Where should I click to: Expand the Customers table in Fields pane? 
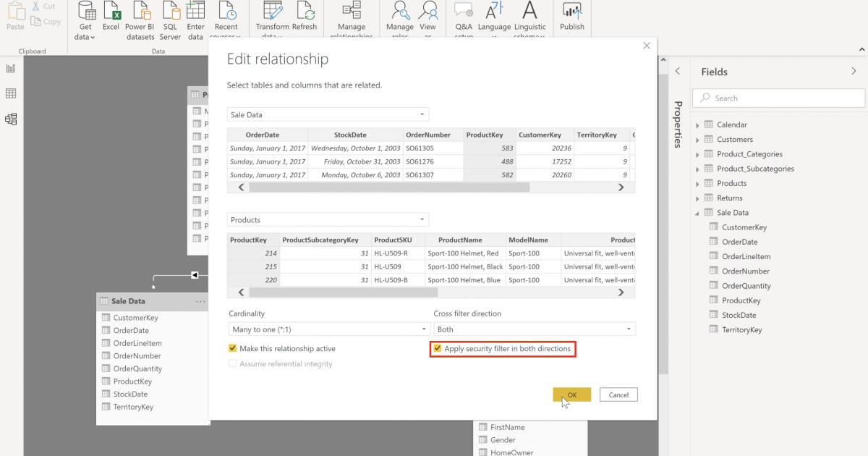[697, 139]
